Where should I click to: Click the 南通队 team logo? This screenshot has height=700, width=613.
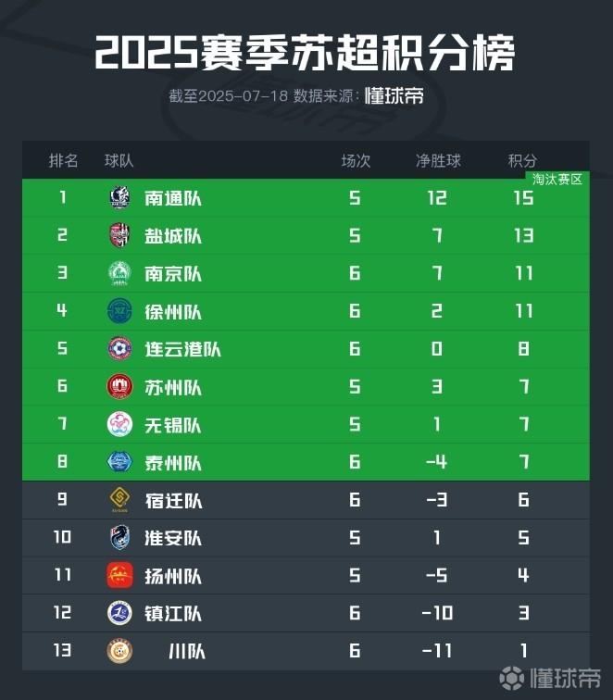coord(119,197)
